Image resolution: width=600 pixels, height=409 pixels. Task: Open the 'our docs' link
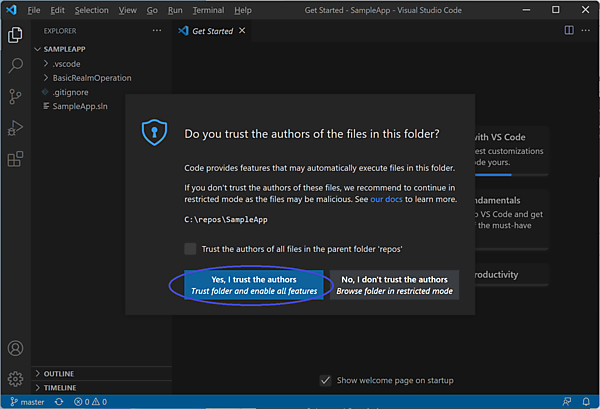click(385, 199)
